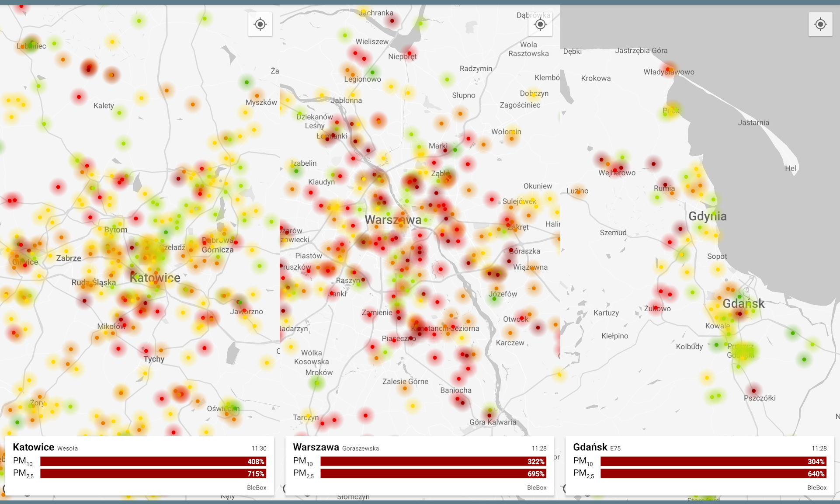The image size is (840, 504).
Task: Click the Tychy label on the map
Action: pos(154,359)
